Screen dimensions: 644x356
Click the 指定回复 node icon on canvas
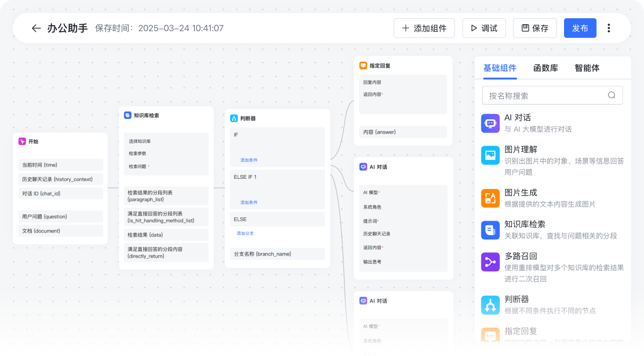click(x=363, y=66)
